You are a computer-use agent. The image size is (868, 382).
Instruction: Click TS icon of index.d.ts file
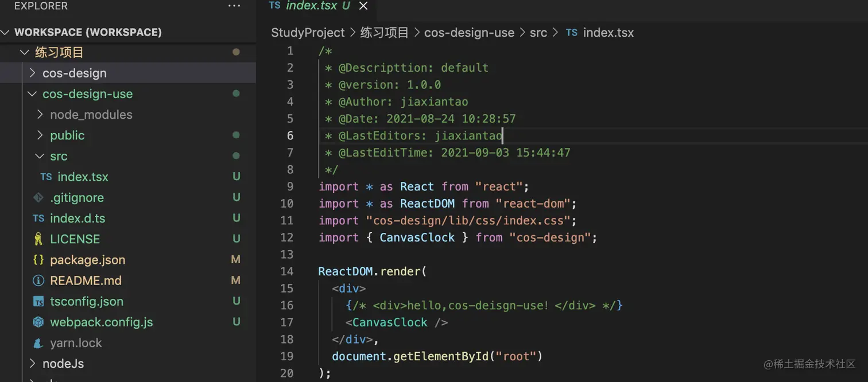pyautogui.click(x=38, y=218)
